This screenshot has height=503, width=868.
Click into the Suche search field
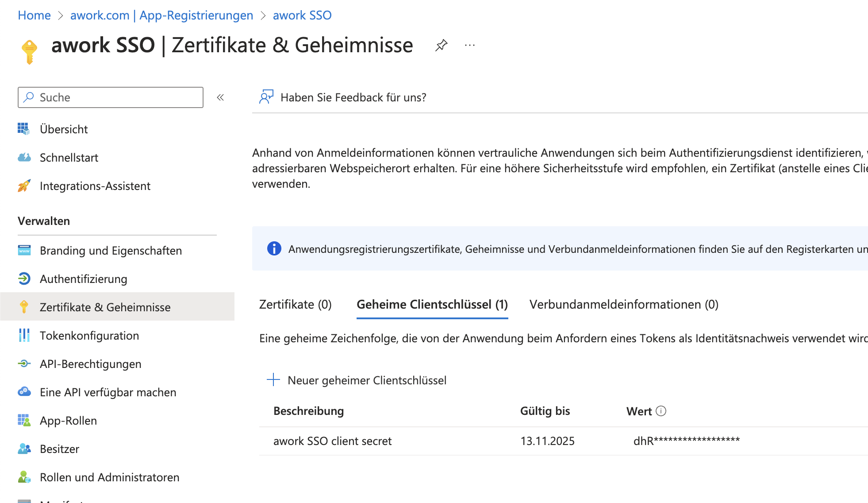click(111, 97)
